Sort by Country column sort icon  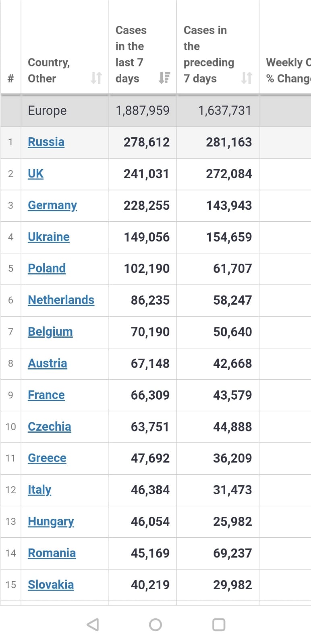tap(96, 77)
